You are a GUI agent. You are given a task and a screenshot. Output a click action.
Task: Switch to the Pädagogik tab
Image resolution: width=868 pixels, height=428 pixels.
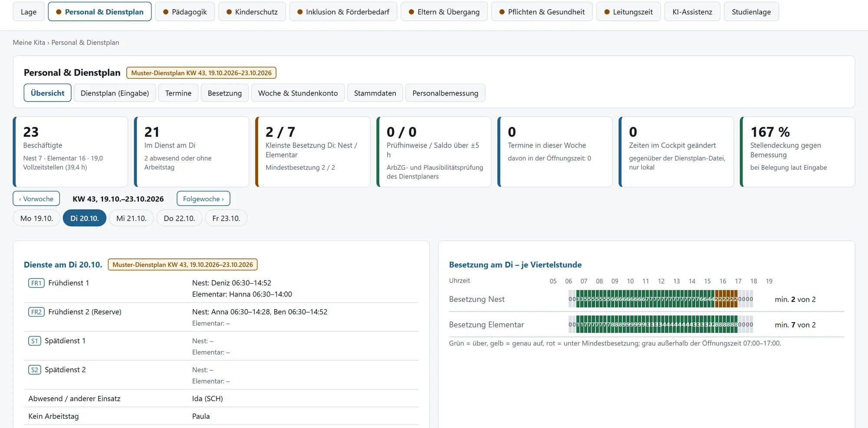click(x=185, y=12)
